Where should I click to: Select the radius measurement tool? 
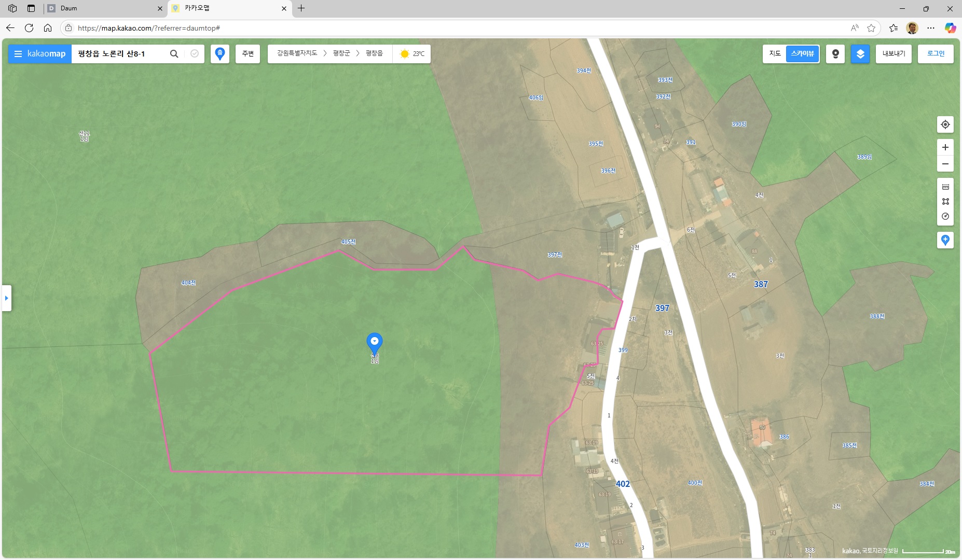(x=945, y=217)
